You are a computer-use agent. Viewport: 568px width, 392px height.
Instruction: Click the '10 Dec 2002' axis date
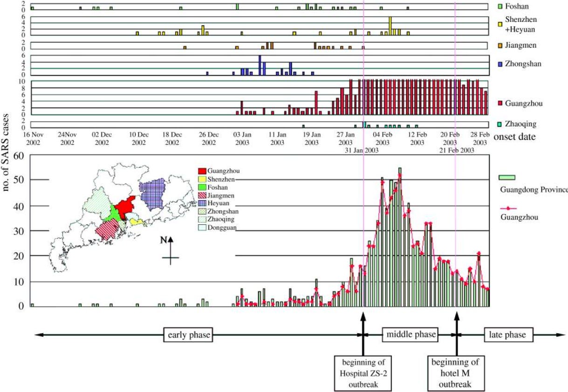point(138,138)
